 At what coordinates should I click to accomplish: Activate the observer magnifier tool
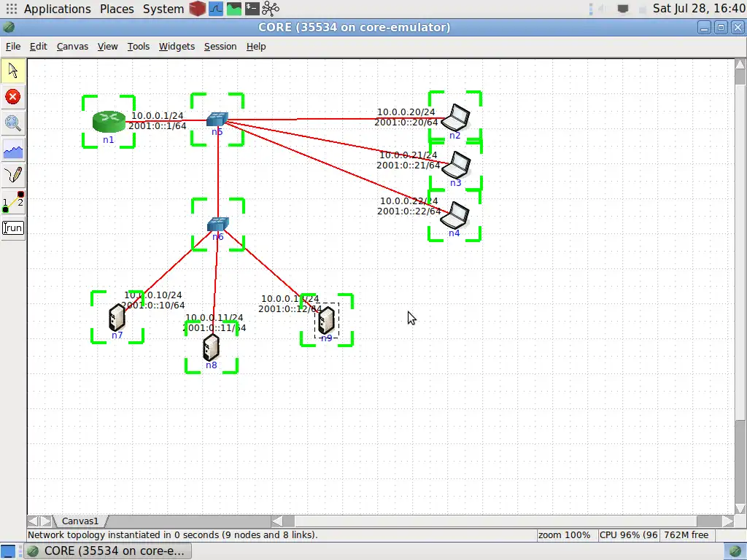(12, 122)
